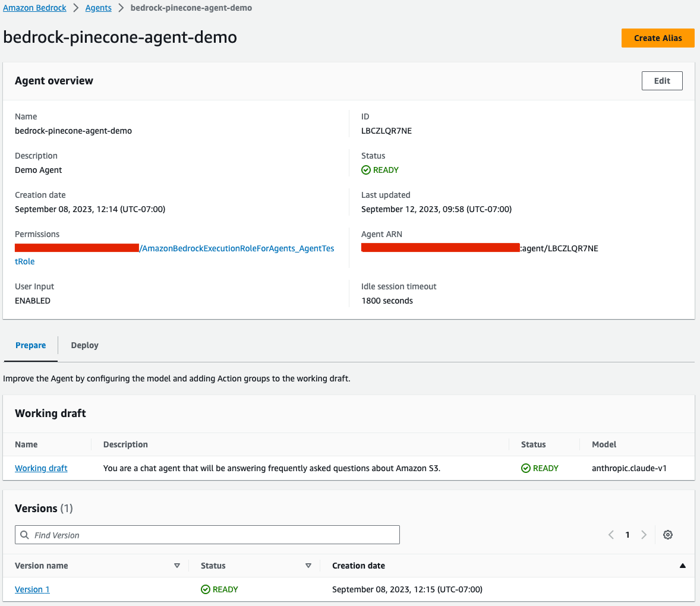Image resolution: width=700 pixels, height=606 pixels.
Task: Toggle Creation date sort order arrow
Action: [x=682, y=566]
